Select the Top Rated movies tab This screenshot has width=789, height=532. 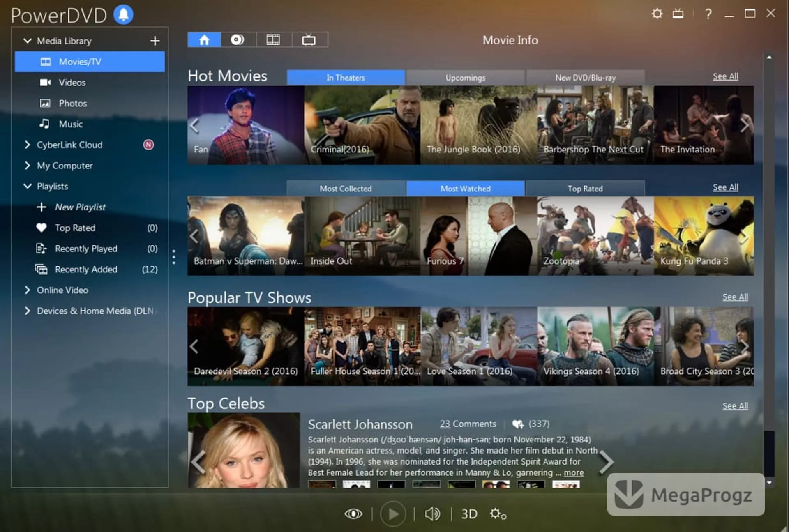click(x=585, y=189)
